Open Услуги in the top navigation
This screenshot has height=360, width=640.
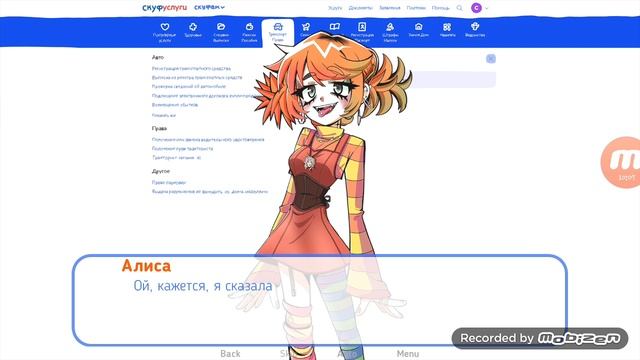point(335,8)
